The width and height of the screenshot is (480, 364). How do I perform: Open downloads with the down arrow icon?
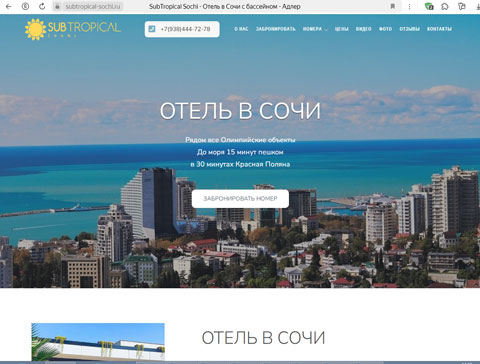pos(477,6)
